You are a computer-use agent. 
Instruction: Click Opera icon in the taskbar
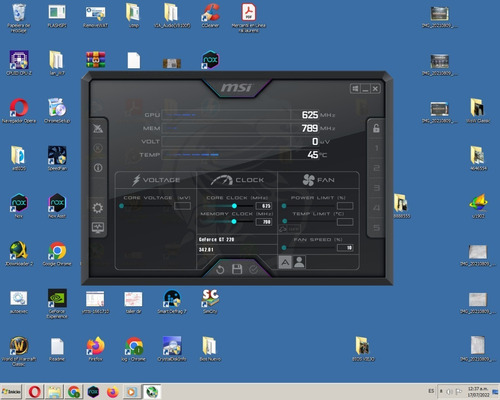34,392
